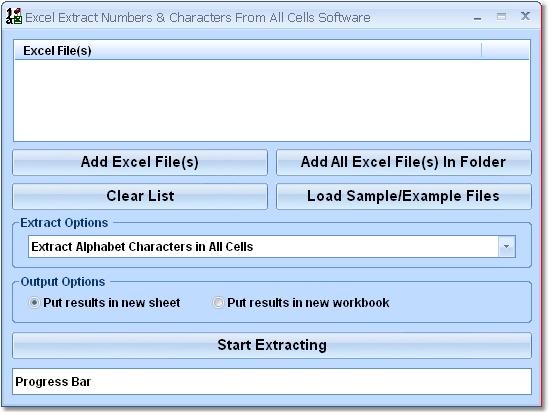
Task: Click the Extract Options group label
Action: coord(64,223)
